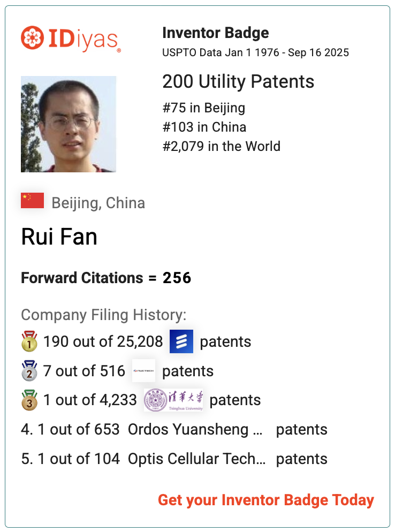395x532 pixels.
Task: Click the Nuctech company logo
Action: 143,371
